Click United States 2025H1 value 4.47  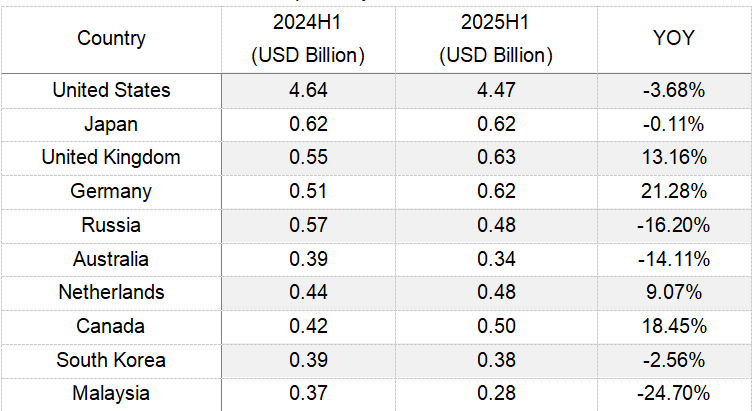495,90
